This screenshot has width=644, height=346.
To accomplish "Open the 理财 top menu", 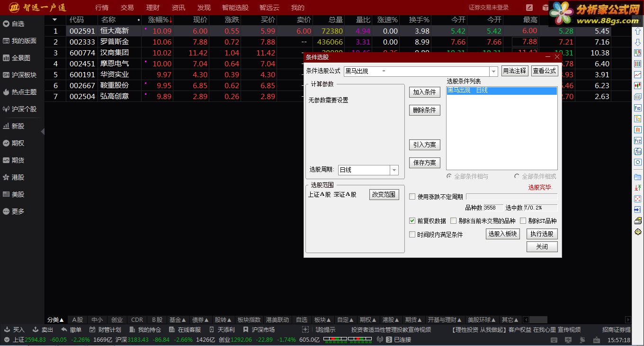I will pyautogui.click(x=153, y=8).
